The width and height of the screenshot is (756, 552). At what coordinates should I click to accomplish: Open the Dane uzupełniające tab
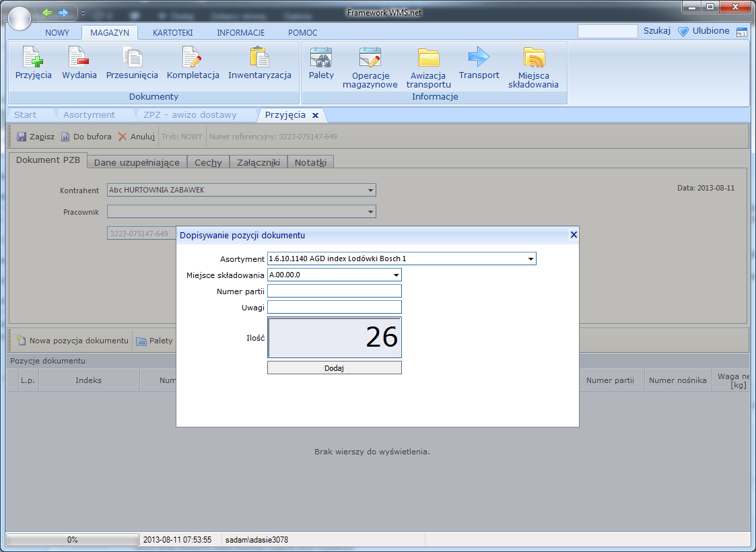coord(137,162)
